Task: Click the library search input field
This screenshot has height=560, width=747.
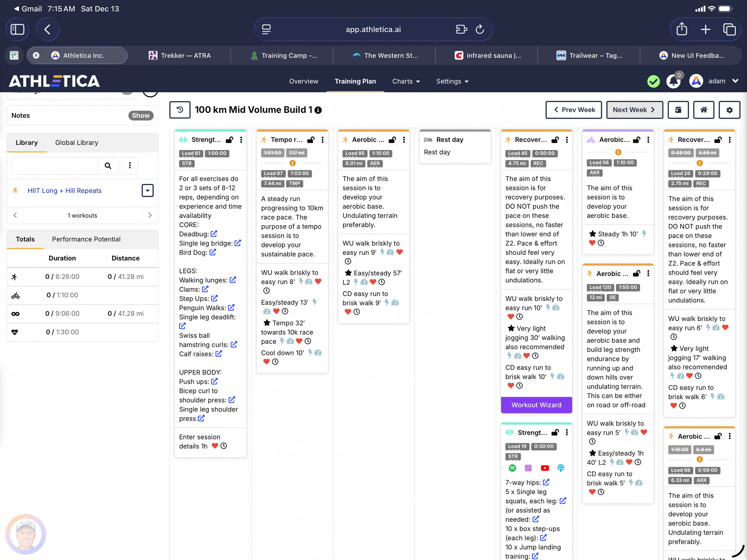Action: [55, 166]
